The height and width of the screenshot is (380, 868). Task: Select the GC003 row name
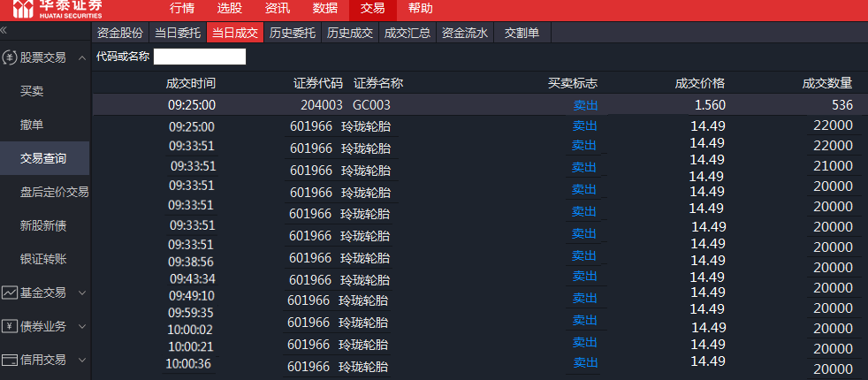(x=371, y=105)
